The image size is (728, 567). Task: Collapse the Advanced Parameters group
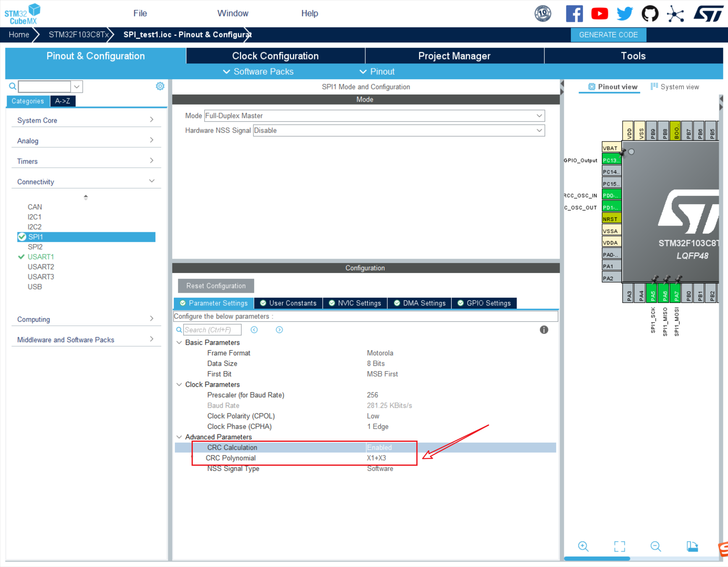point(179,437)
